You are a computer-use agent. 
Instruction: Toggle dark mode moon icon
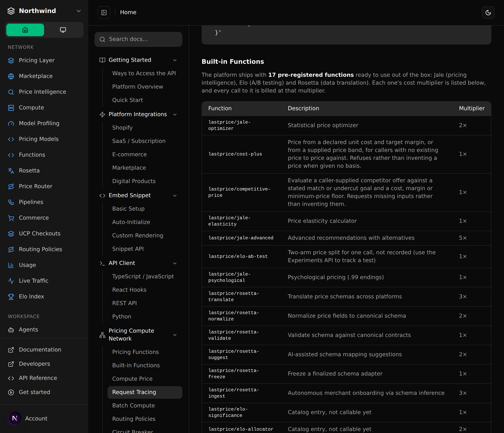click(488, 12)
